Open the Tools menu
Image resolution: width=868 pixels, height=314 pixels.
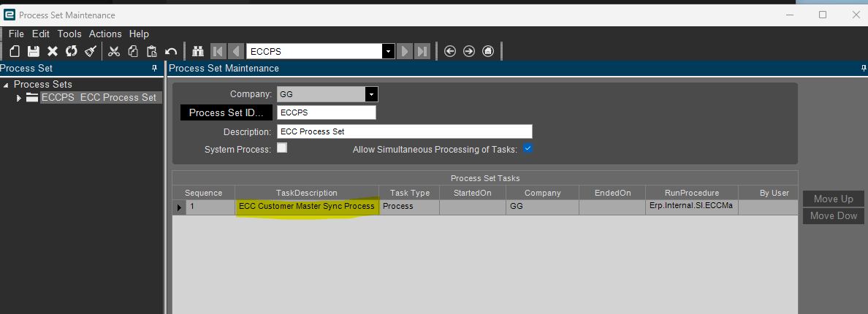tap(69, 34)
